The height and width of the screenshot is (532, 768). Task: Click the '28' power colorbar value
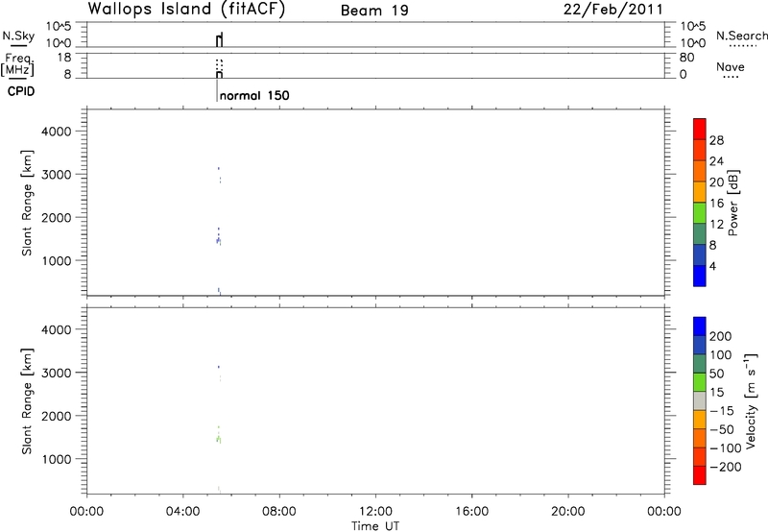tap(716, 140)
